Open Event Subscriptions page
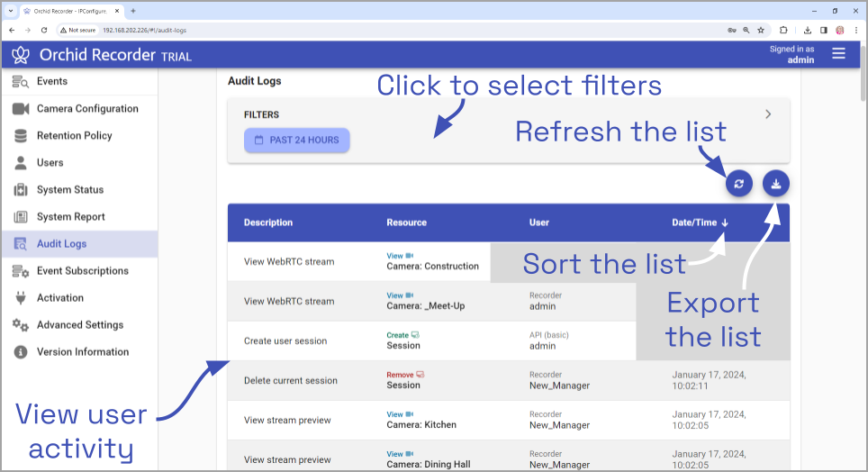 83,271
